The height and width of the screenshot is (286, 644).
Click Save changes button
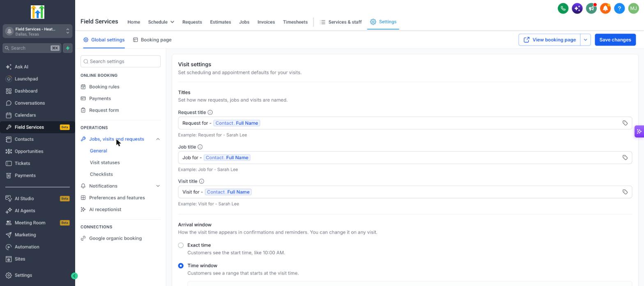point(615,40)
